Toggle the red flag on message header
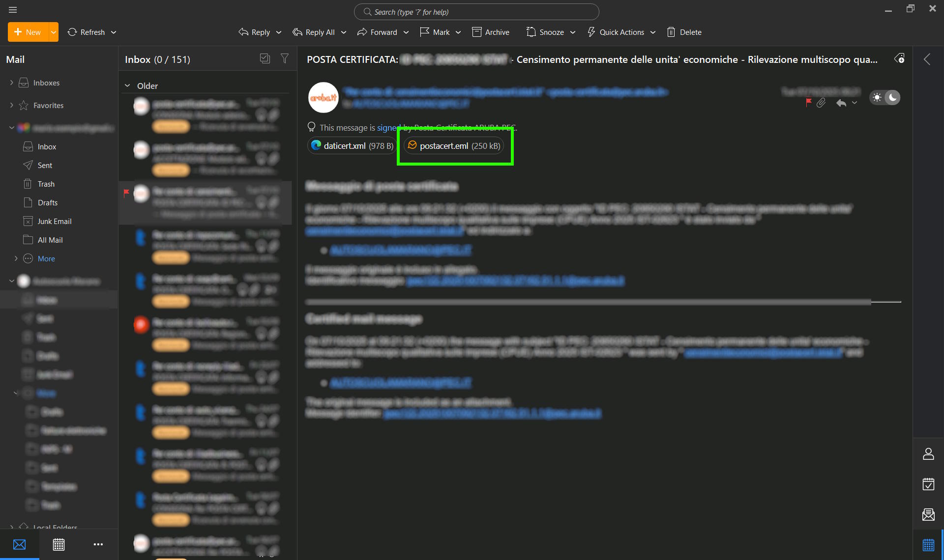 [x=808, y=103]
